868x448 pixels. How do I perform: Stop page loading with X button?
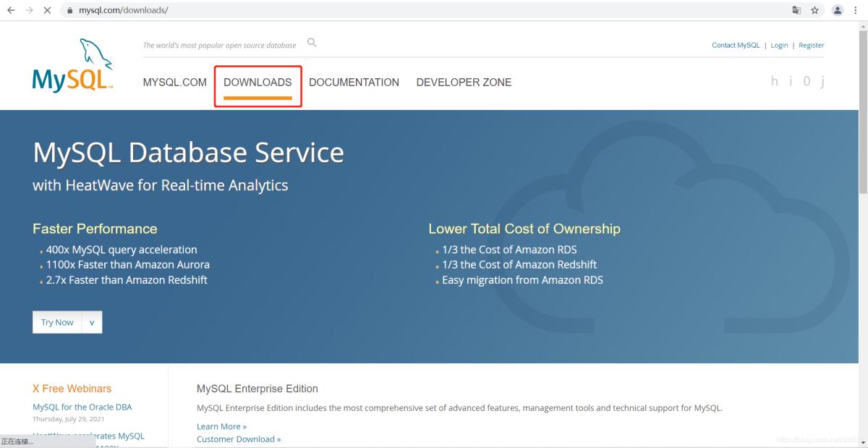tap(47, 11)
